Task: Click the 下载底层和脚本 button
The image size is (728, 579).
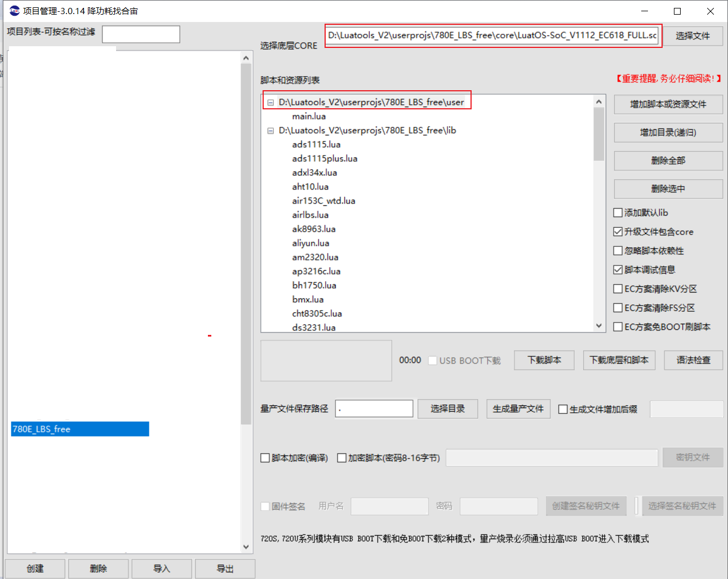Action: tap(619, 360)
